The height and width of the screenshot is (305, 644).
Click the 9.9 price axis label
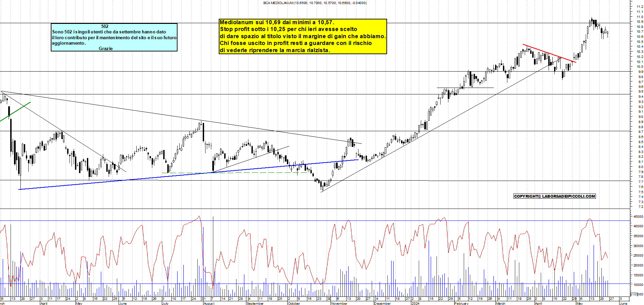click(x=641, y=72)
